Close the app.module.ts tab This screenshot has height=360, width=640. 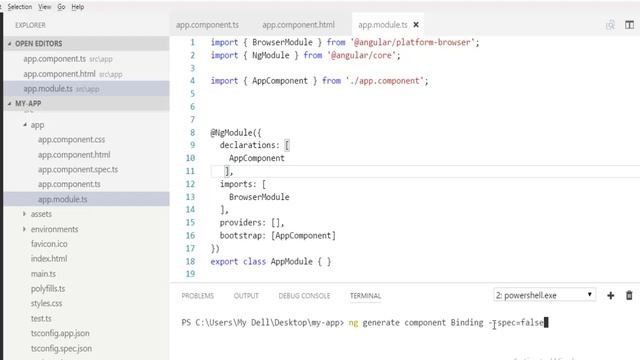point(416,25)
